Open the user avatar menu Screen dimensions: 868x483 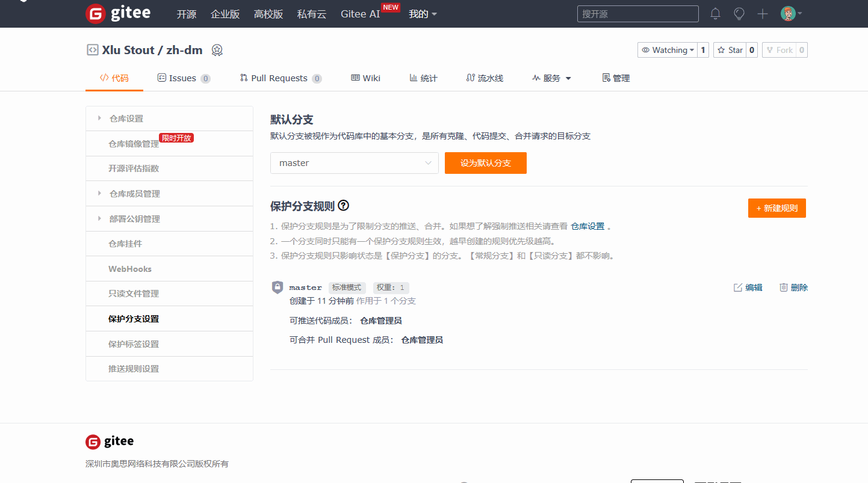tap(791, 14)
